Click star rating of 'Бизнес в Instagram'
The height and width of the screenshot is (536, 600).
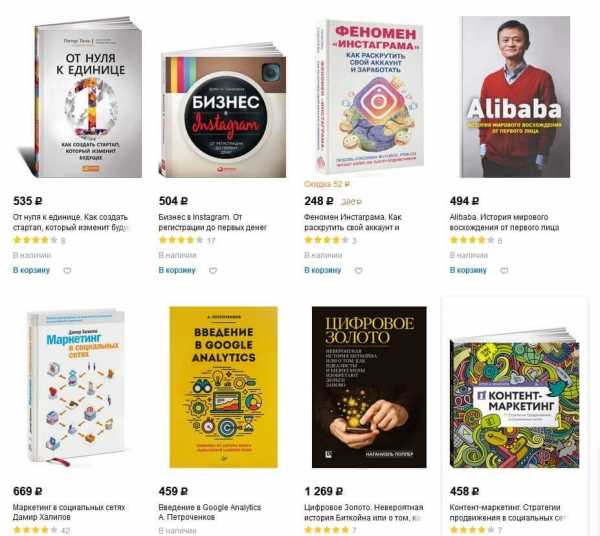coord(181,240)
